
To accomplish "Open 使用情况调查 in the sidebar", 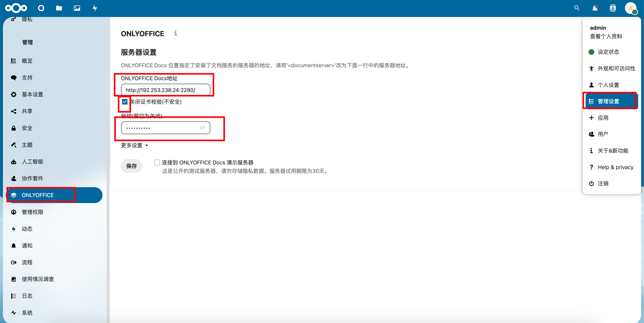I will pyautogui.click(x=54, y=279).
